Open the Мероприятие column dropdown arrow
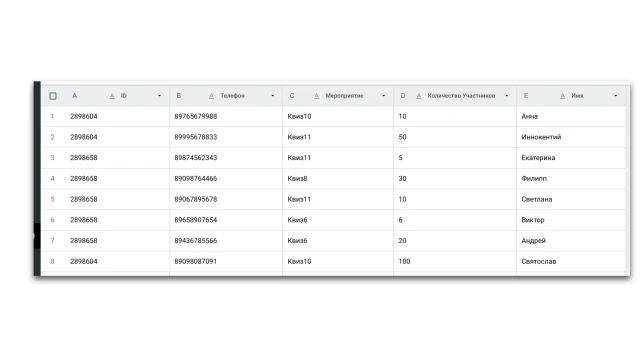The width and height of the screenshot is (640, 360). (x=384, y=96)
